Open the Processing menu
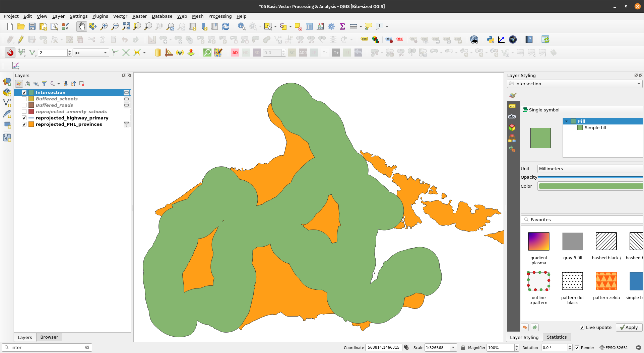 click(x=220, y=16)
